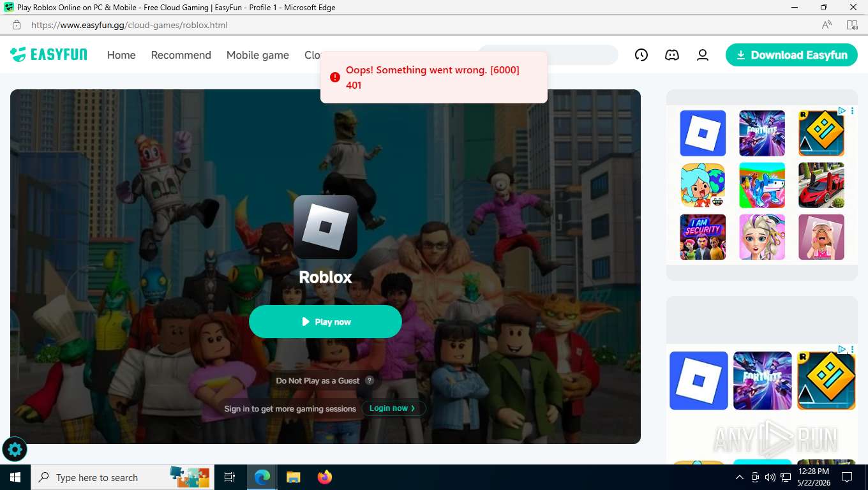
Task: Open pink Roblox girl game tile
Action: pyautogui.click(x=821, y=237)
